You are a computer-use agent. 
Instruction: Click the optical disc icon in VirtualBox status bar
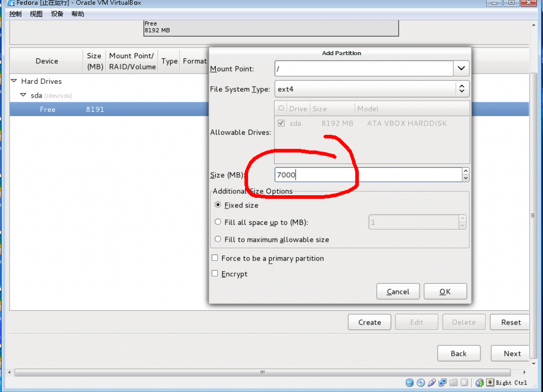[420, 382]
